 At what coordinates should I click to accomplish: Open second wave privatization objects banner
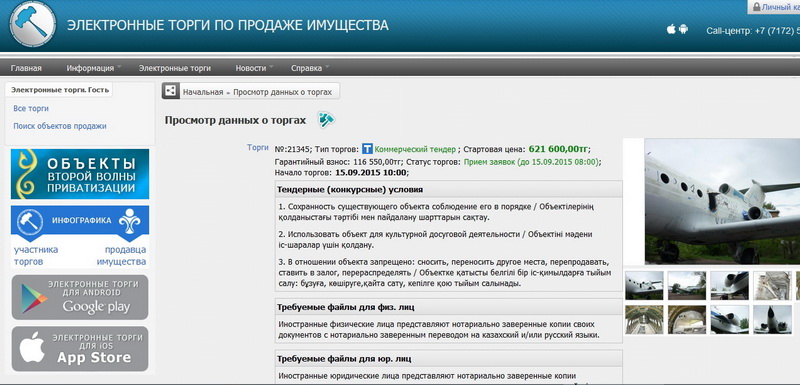coord(80,174)
